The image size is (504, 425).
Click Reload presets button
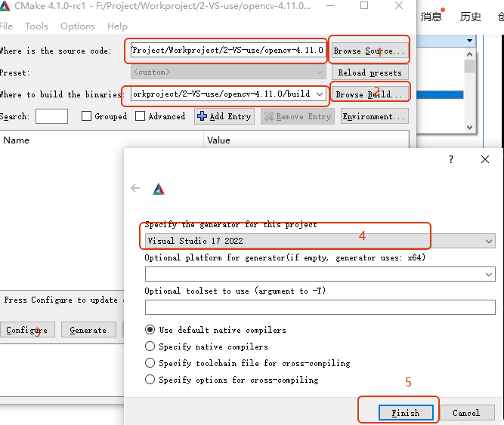369,72
